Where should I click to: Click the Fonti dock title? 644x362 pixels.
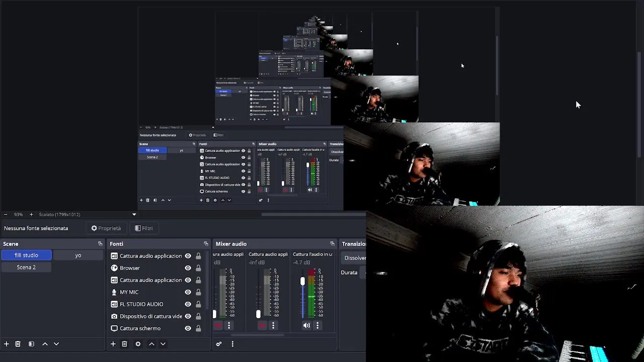coord(116,244)
